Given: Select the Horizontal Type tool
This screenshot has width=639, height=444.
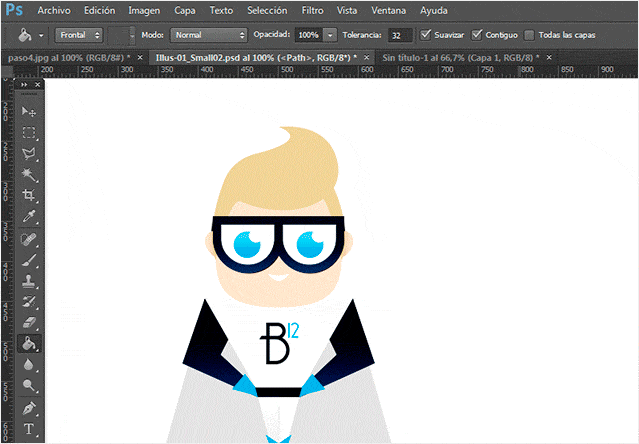Looking at the screenshot, I should point(30,430).
